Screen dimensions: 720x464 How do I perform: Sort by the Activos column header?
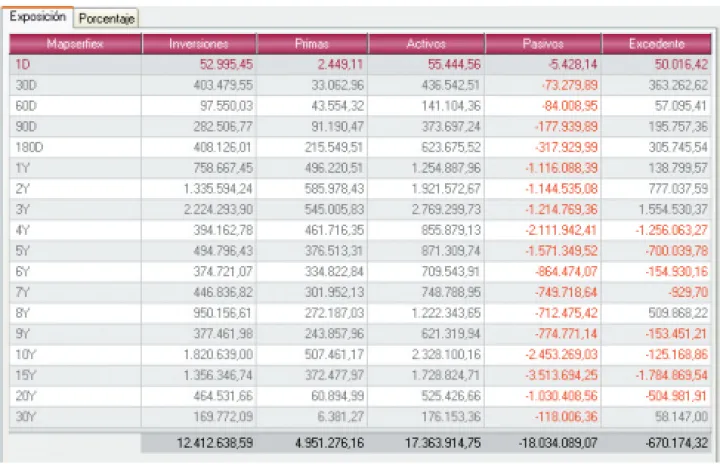click(426, 44)
